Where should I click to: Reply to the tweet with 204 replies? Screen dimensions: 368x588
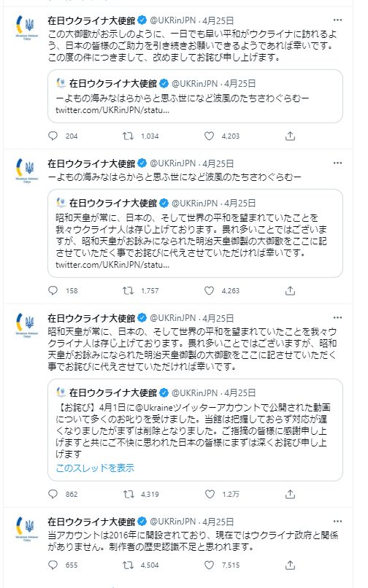coord(53,136)
